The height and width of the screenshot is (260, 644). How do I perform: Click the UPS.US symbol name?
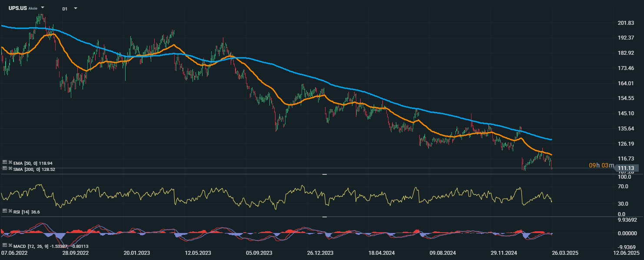(x=17, y=8)
